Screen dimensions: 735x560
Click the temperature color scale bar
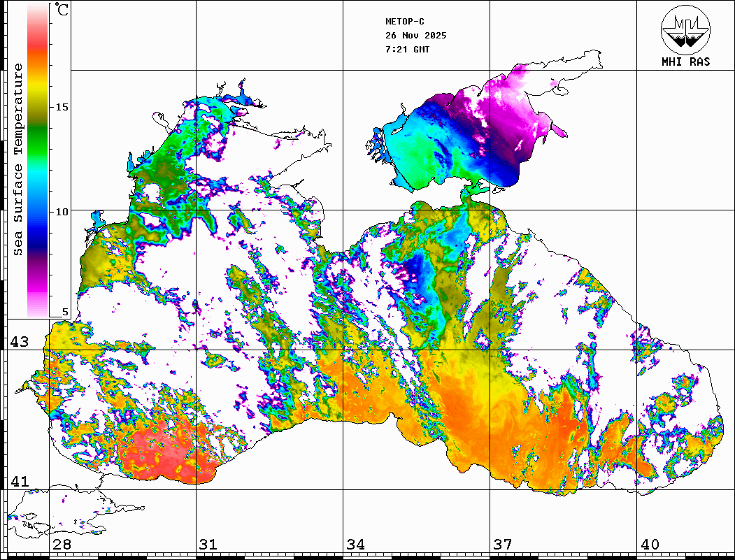(x=38, y=161)
